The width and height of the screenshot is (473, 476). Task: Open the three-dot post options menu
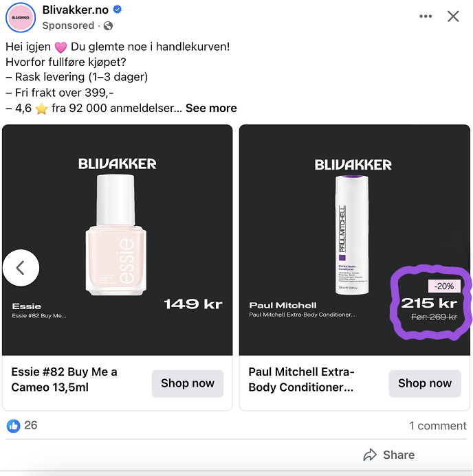426,16
